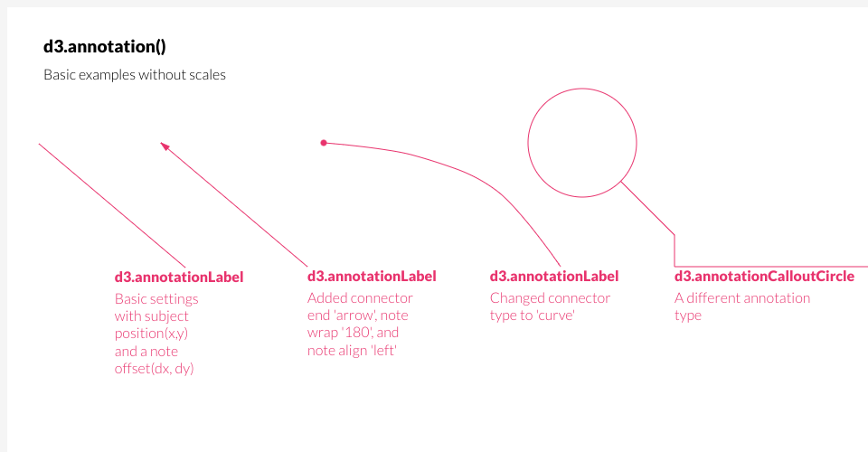Click the first straight connector line
Image resolution: width=868 pixels, height=452 pixels.
(x=112, y=205)
